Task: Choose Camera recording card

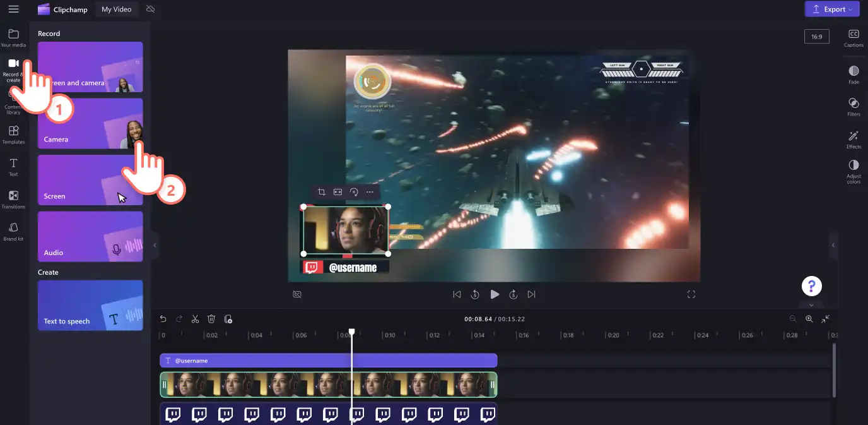Action: click(x=90, y=123)
